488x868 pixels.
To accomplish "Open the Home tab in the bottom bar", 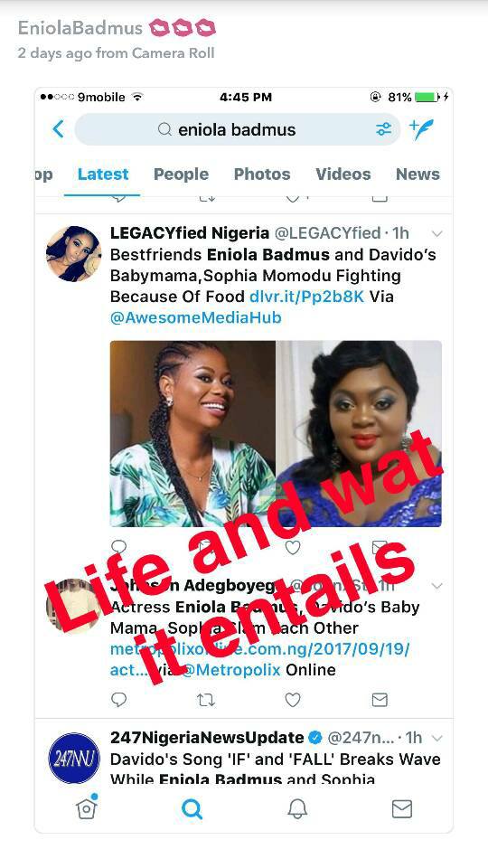I will pos(87,807).
